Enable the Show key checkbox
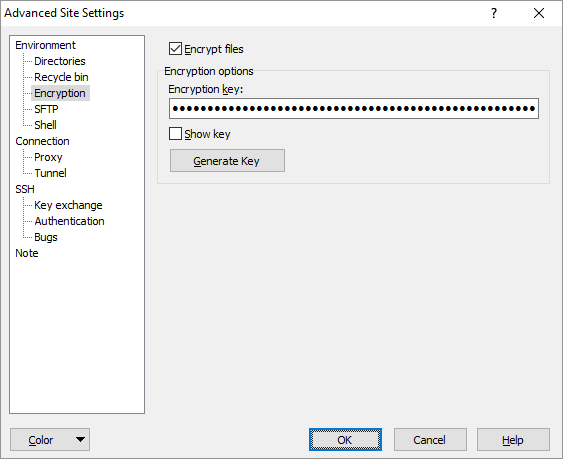 pos(175,134)
